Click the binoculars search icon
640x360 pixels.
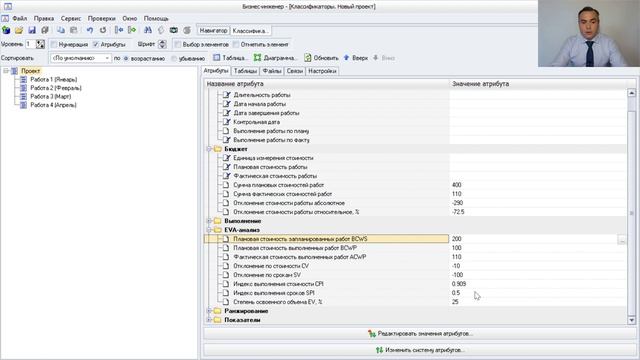tap(148, 30)
